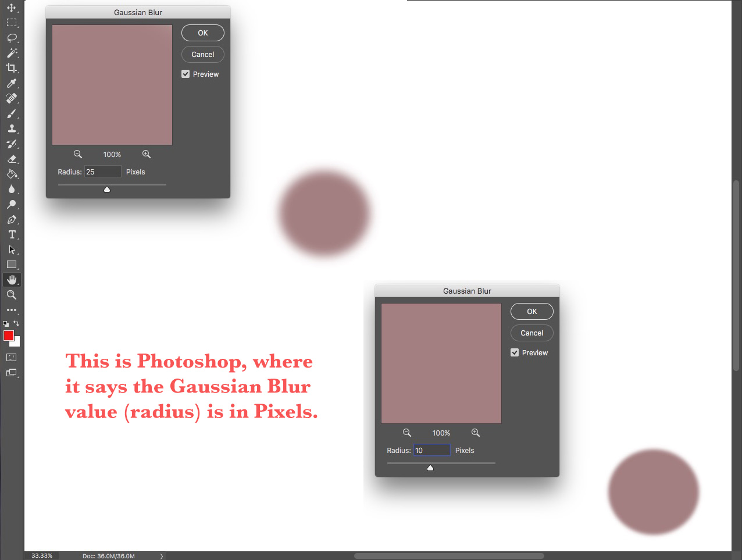Expand the status bar info arrow menu
The width and height of the screenshot is (742, 560).
click(162, 556)
